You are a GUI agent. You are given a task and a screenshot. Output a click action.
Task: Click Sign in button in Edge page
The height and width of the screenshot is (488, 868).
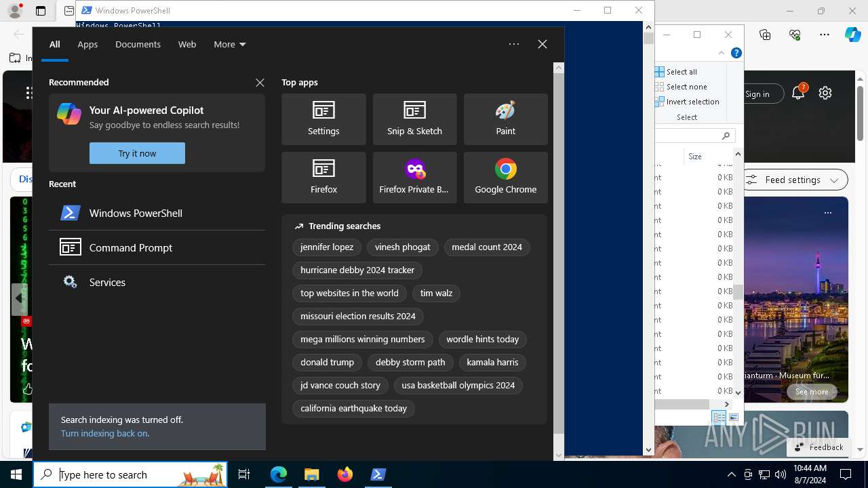[x=757, y=94]
